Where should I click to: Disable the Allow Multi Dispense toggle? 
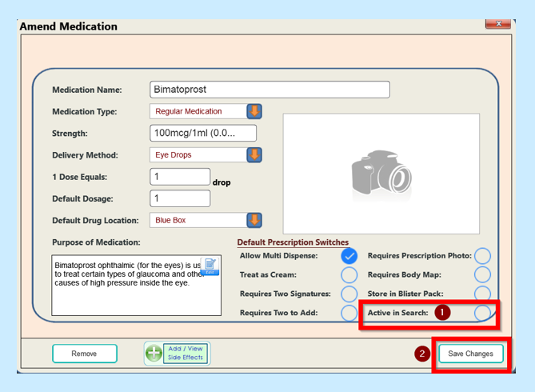pos(349,256)
